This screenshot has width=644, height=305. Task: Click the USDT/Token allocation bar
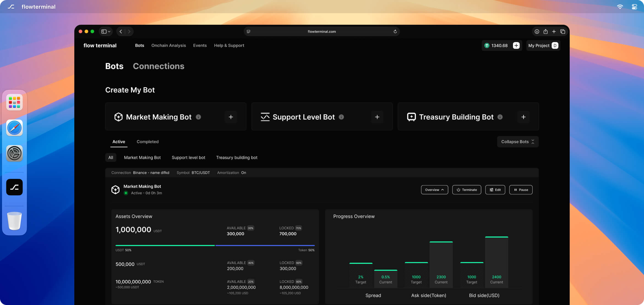215,245
